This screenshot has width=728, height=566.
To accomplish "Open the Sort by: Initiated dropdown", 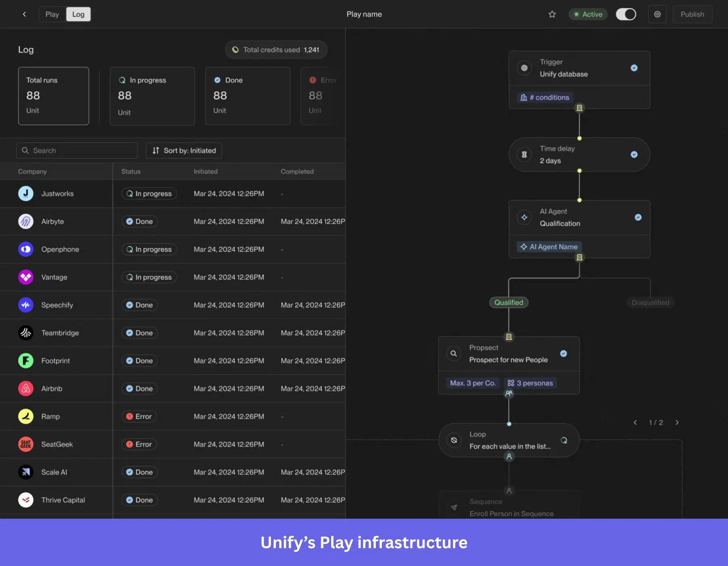I will [x=184, y=151].
